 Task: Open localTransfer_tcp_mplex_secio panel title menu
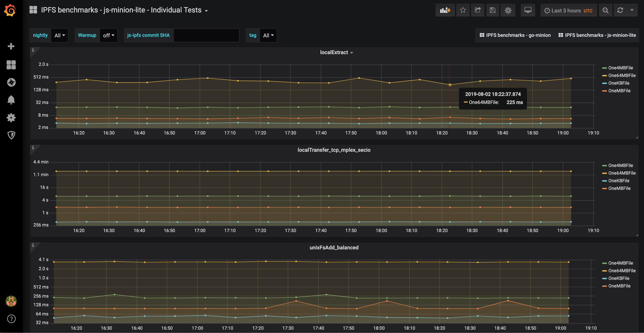[x=334, y=150]
